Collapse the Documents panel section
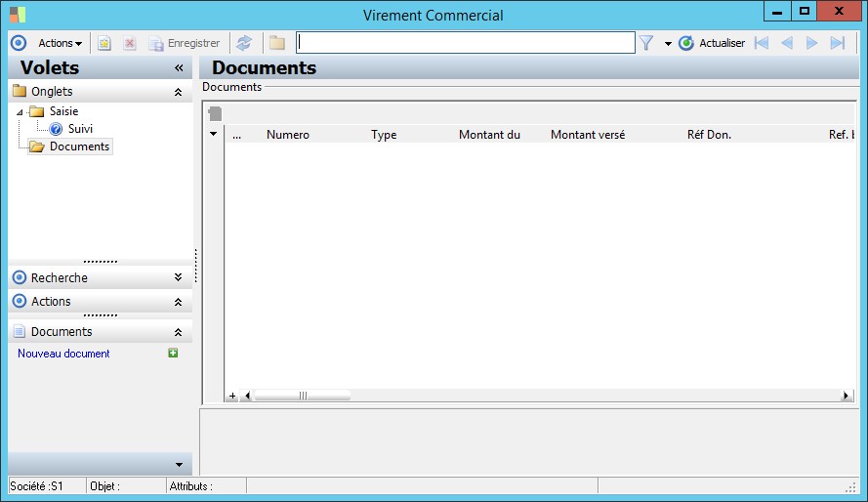 pyautogui.click(x=179, y=332)
